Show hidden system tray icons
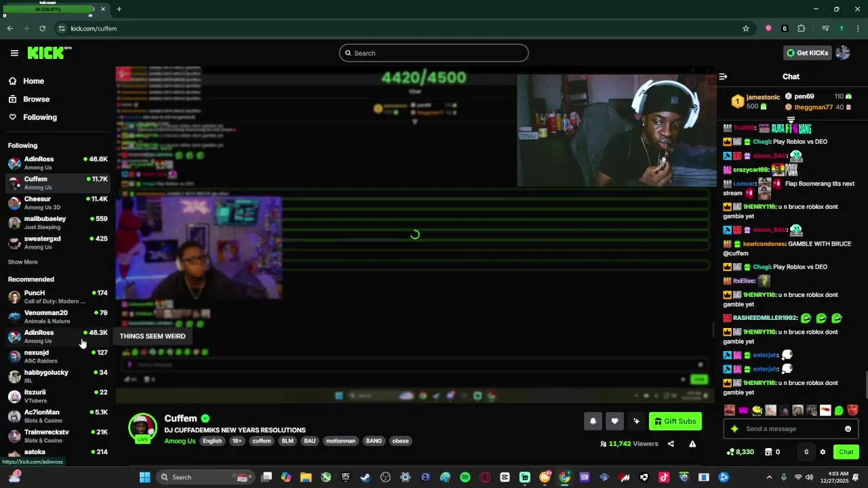Image resolution: width=868 pixels, height=488 pixels. point(769,477)
